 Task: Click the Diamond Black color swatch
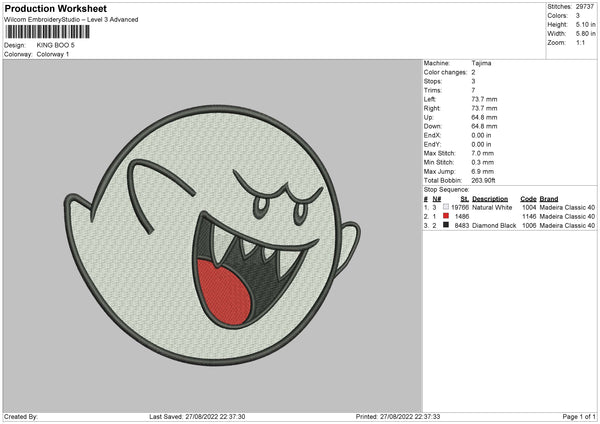(x=446, y=225)
